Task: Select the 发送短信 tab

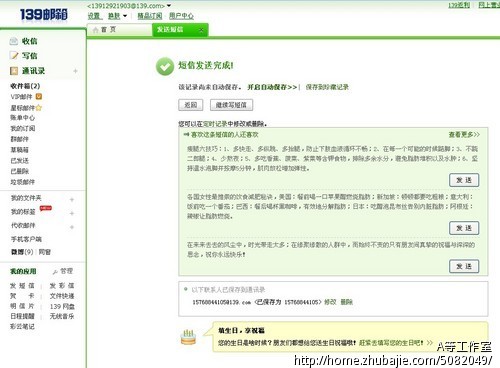Action: 180,30
